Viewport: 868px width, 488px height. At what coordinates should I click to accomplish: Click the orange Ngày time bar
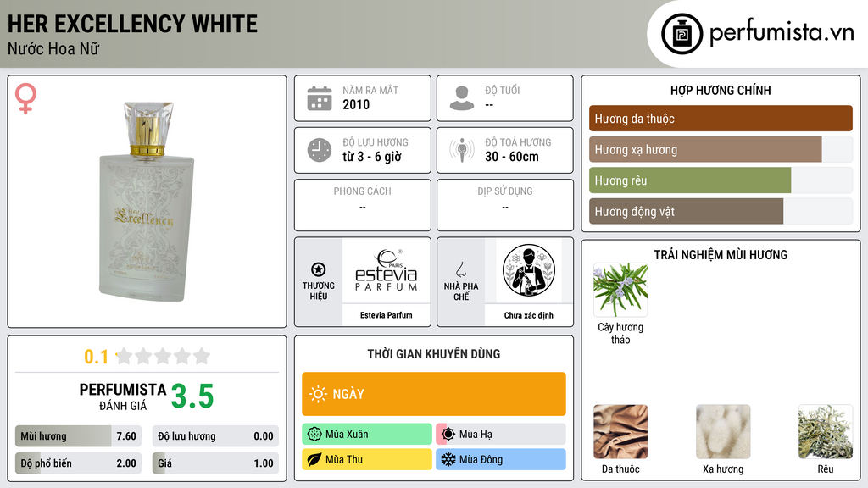click(434, 394)
